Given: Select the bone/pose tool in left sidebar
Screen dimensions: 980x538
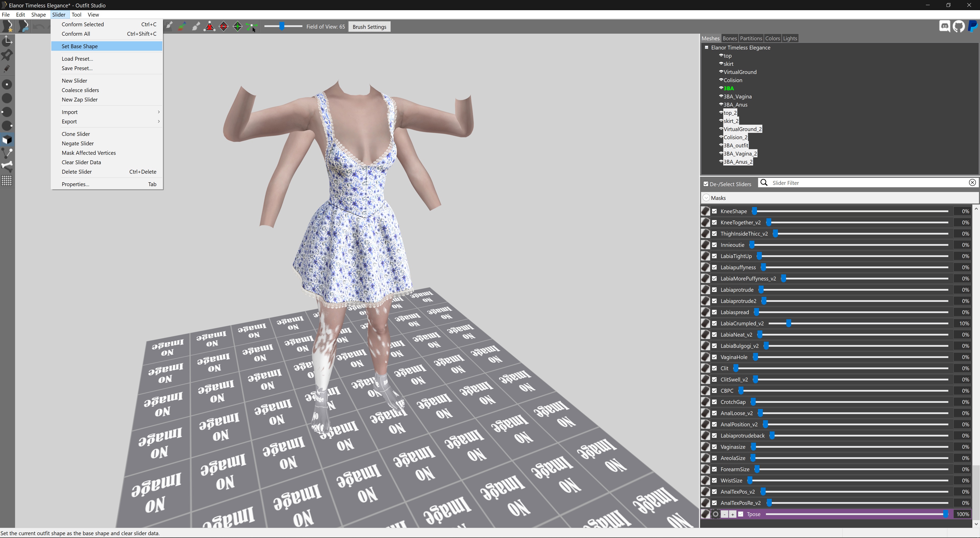Looking at the screenshot, I should click(x=7, y=166).
